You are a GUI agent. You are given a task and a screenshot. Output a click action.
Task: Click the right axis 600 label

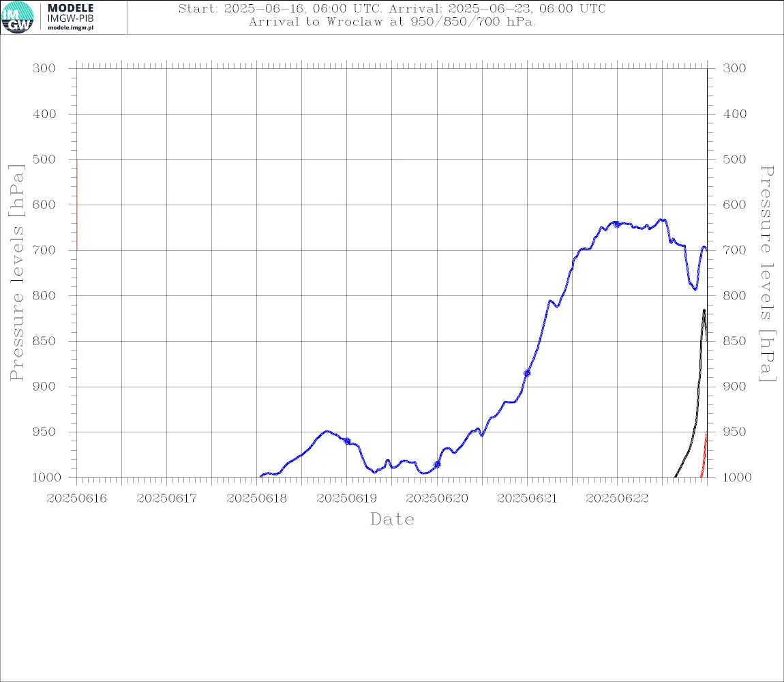pos(734,205)
